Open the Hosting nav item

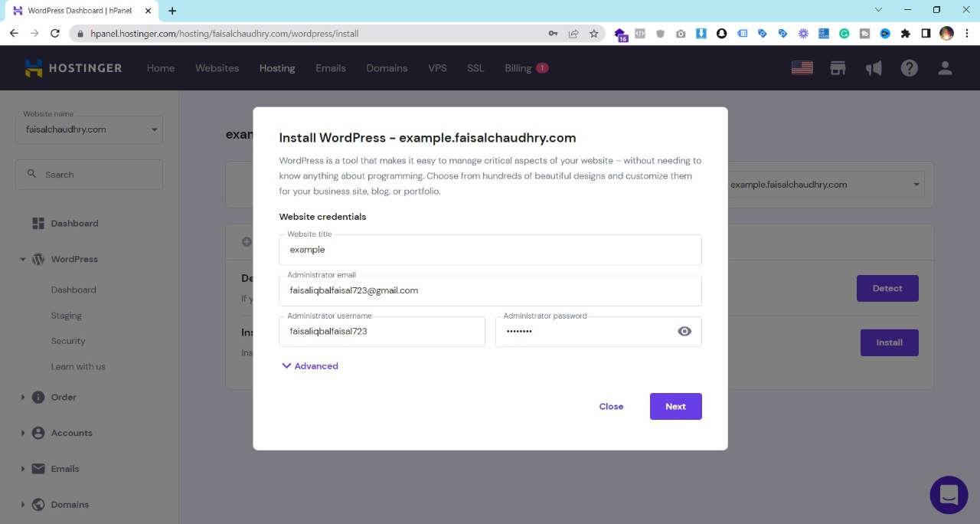coord(277,68)
